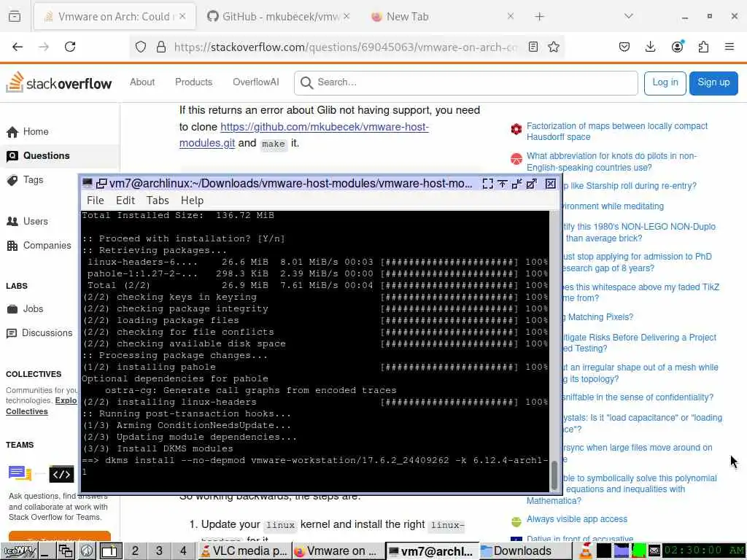
Task: Click the Stack Overflow logo
Action: click(x=59, y=82)
